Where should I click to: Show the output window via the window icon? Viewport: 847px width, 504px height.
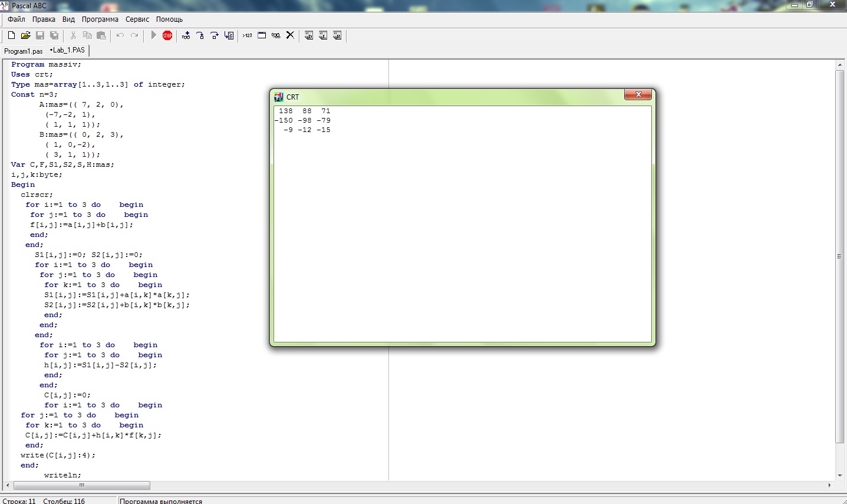point(262,35)
